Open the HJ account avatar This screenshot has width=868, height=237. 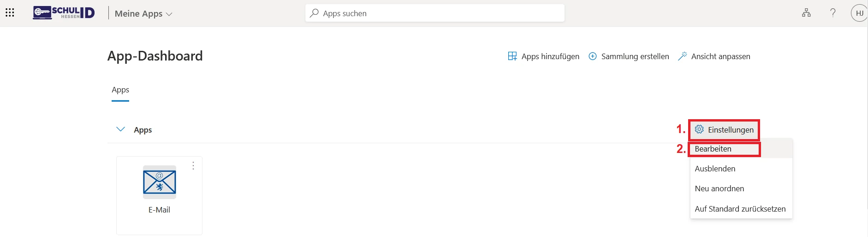[x=859, y=13]
